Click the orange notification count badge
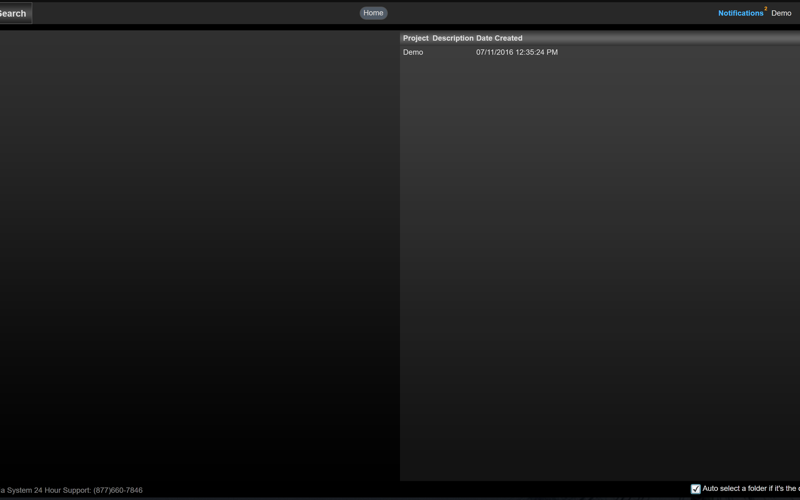Viewport: 800px width, 500px height. [x=765, y=9]
